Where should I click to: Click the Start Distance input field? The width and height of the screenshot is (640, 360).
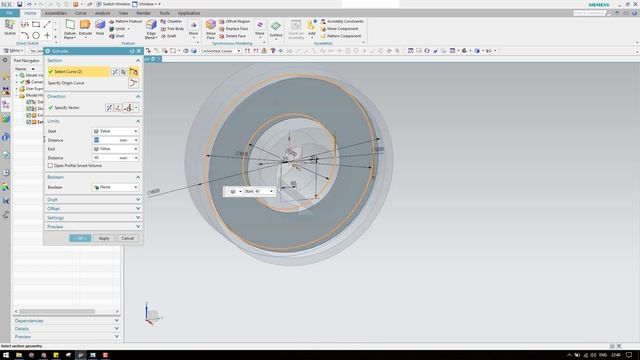(116, 140)
